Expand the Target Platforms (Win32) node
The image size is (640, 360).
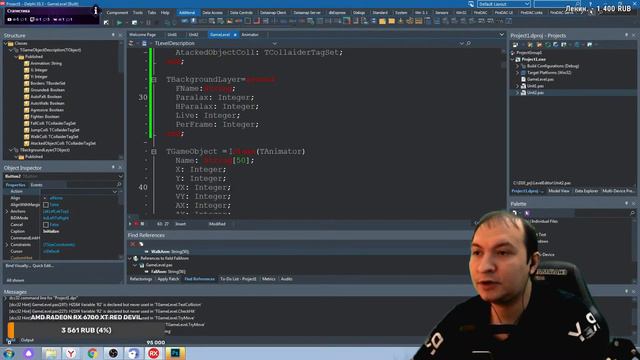[518, 73]
